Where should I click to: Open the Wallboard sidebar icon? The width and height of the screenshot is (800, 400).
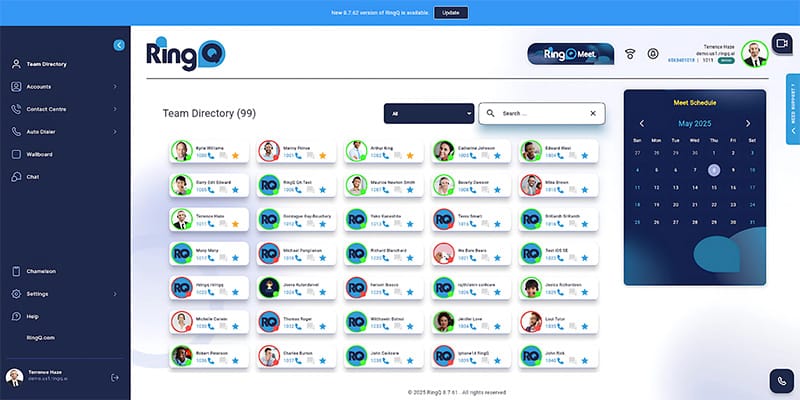[16, 154]
